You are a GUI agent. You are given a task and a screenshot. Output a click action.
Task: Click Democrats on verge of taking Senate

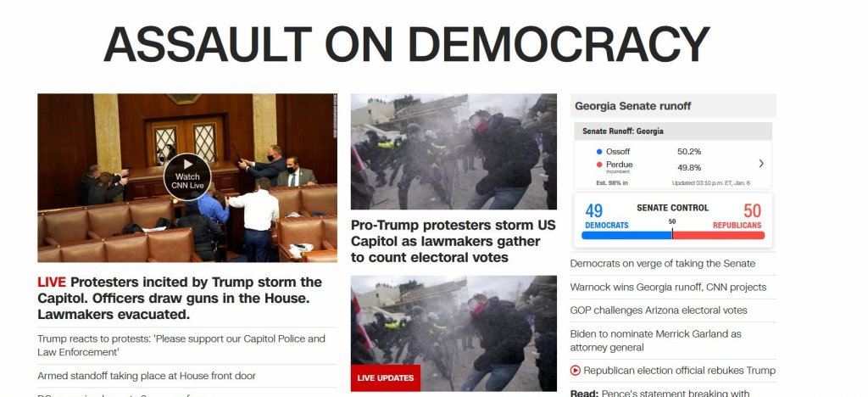pyautogui.click(x=663, y=264)
